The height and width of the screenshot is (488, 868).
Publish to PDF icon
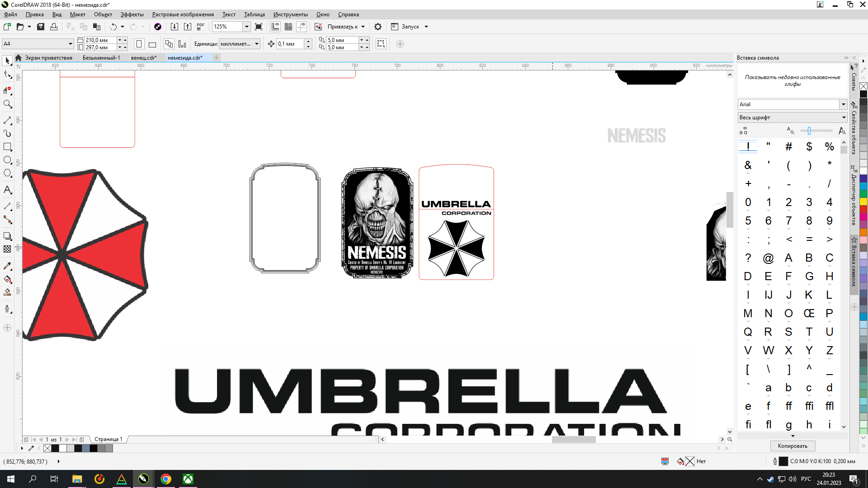pos(201,27)
